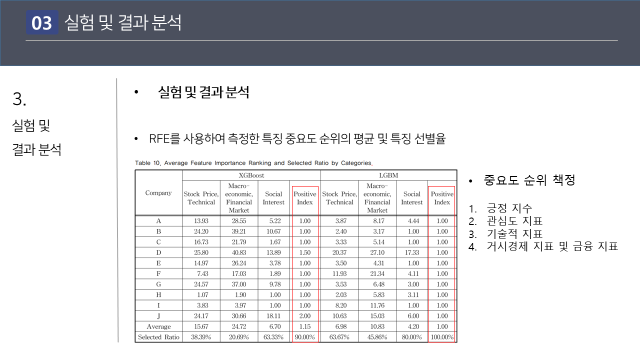Select the sidebar text 결과 분석
The height and width of the screenshot is (360, 640).
pyautogui.click(x=37, y=149)
